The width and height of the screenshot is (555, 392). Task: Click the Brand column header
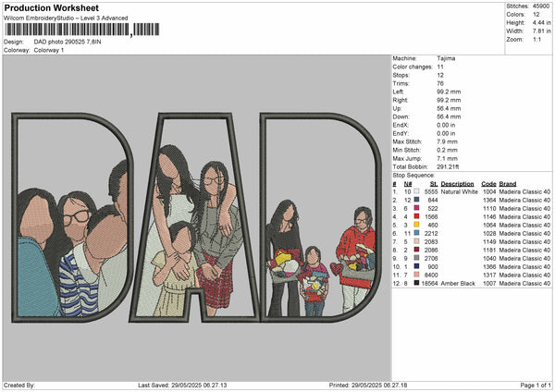click(x=508, y=184)
